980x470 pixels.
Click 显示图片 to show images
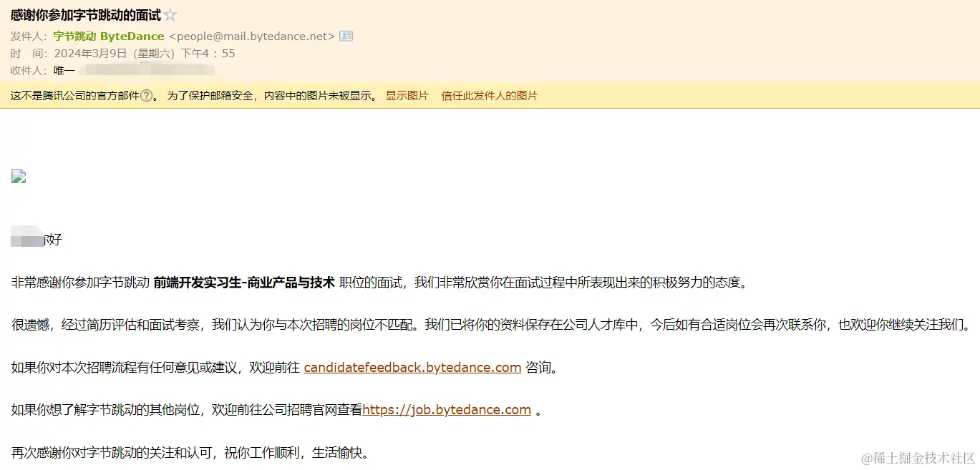407,96
